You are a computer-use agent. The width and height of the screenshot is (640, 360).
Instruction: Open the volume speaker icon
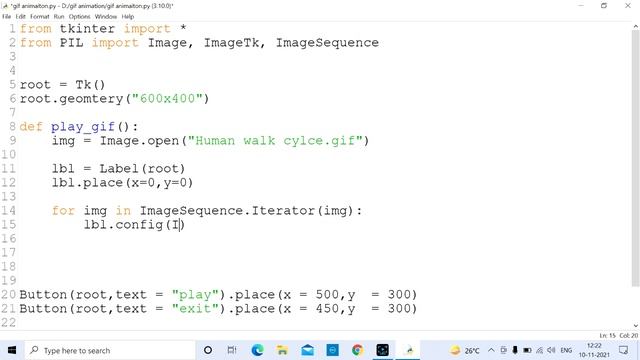551,350
